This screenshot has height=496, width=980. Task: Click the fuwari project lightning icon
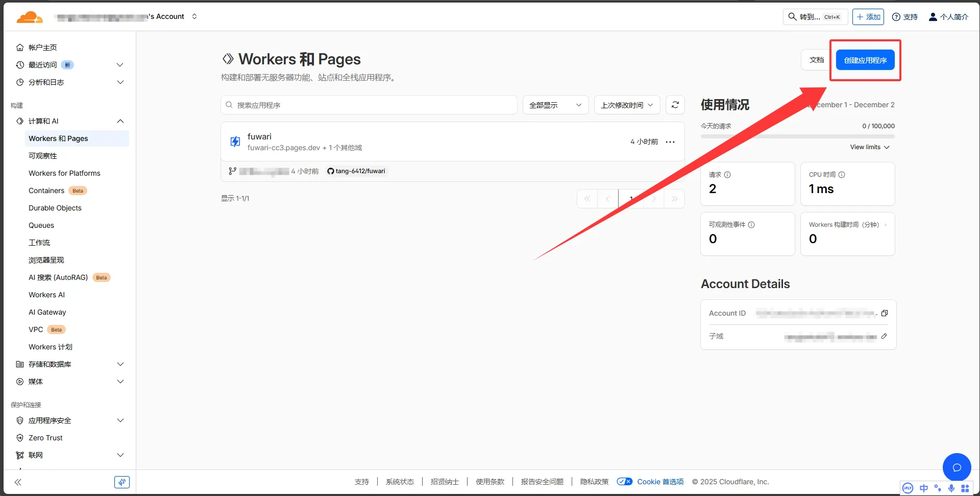click(235, 141)
